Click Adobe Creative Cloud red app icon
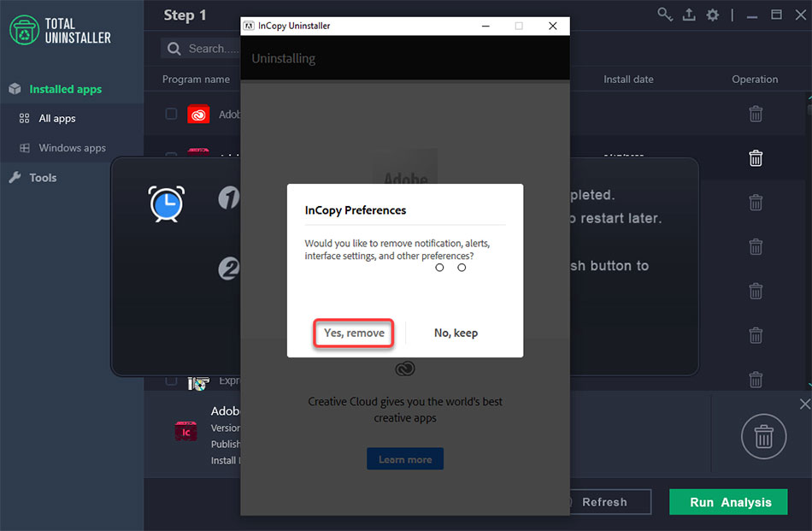This screenshot has width=812, height=531. 198,114
